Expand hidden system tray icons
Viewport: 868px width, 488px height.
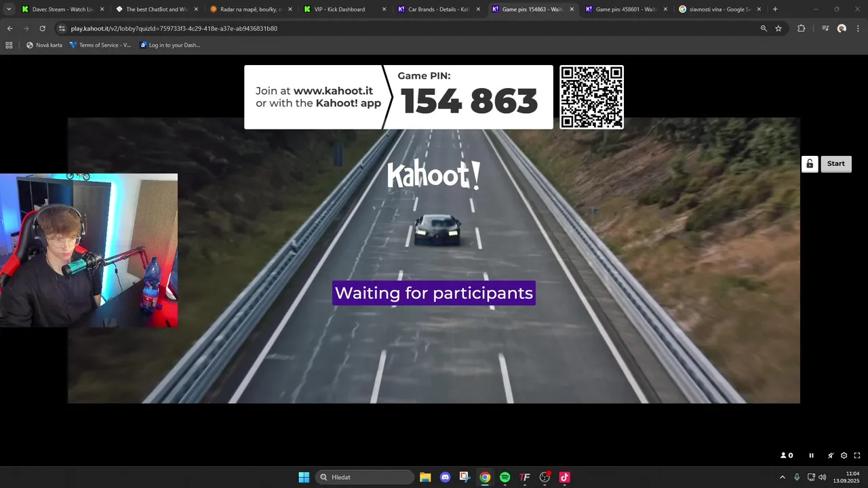click(782, 477)
